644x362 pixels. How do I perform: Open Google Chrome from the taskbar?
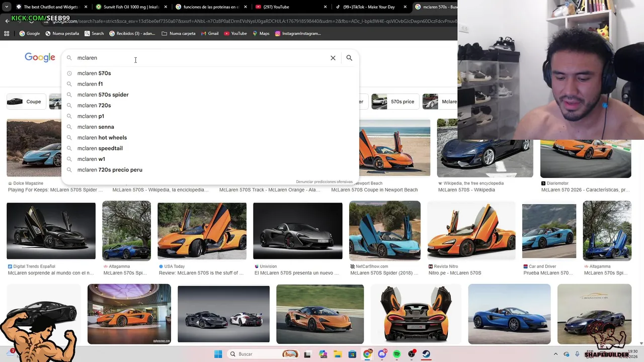tap(367, 354)
